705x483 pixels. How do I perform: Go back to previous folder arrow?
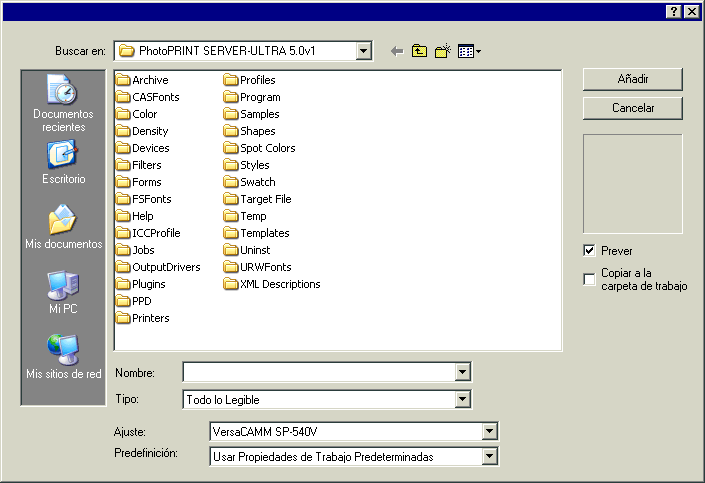click(x=397, y=51)
